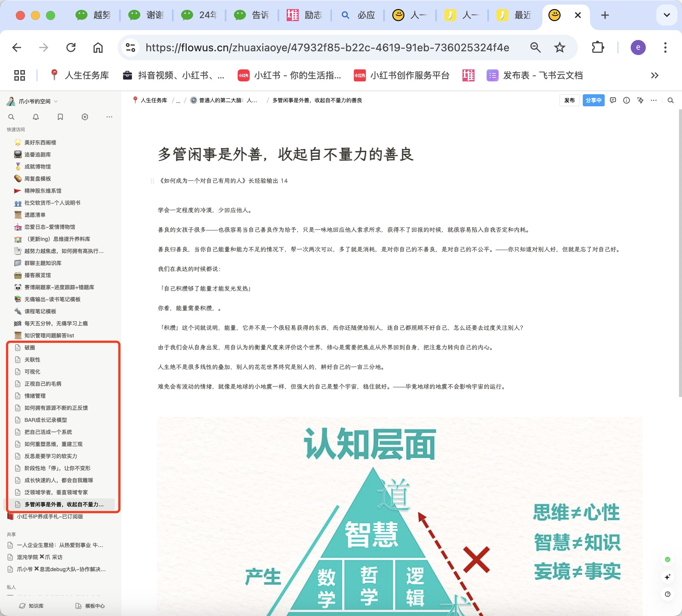Open 知识库 tab at sidebar bottom
The image size is (682, 616).
[x=32, y=606]
